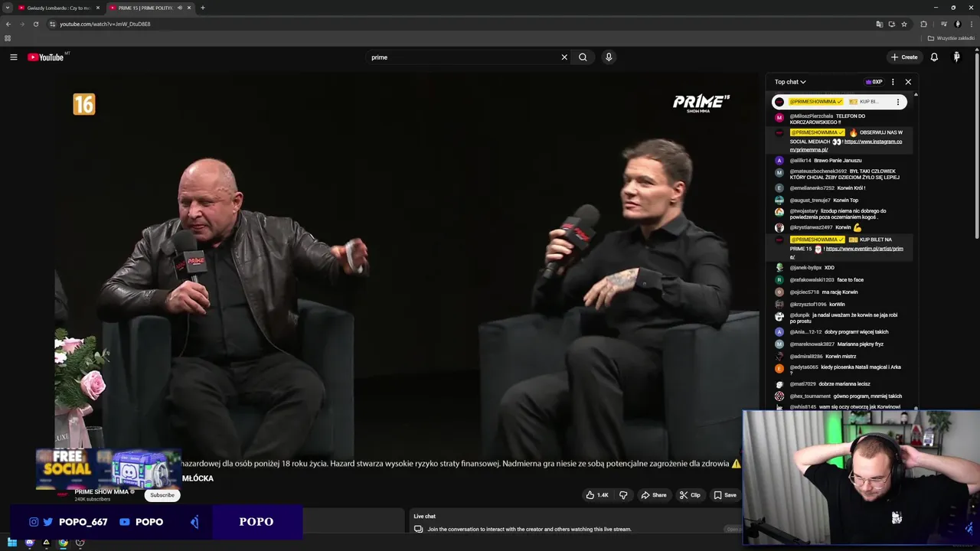980x551 pixels.
Task: Open Windows Start menu
Action: [12, 543]
